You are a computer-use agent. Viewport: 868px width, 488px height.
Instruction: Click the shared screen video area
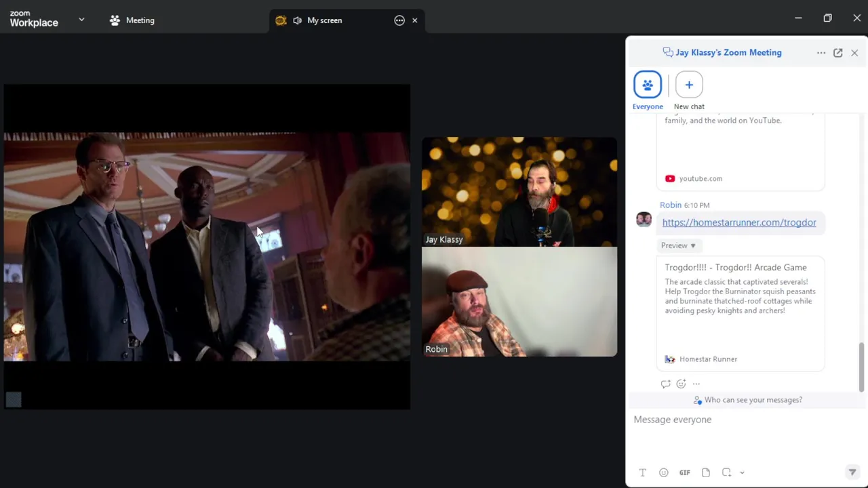tap(207, 247)
